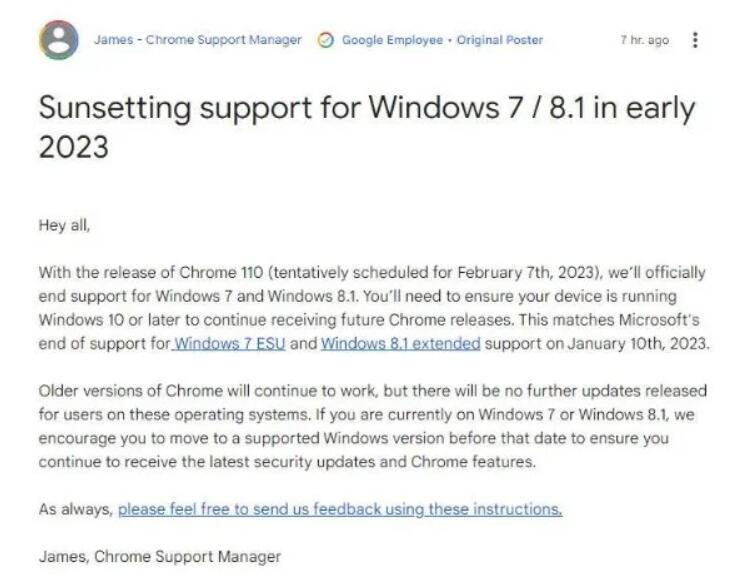Click the Google Employee badge icon
Viewport: 755px width, 584px height.
(x=325, y=40)
